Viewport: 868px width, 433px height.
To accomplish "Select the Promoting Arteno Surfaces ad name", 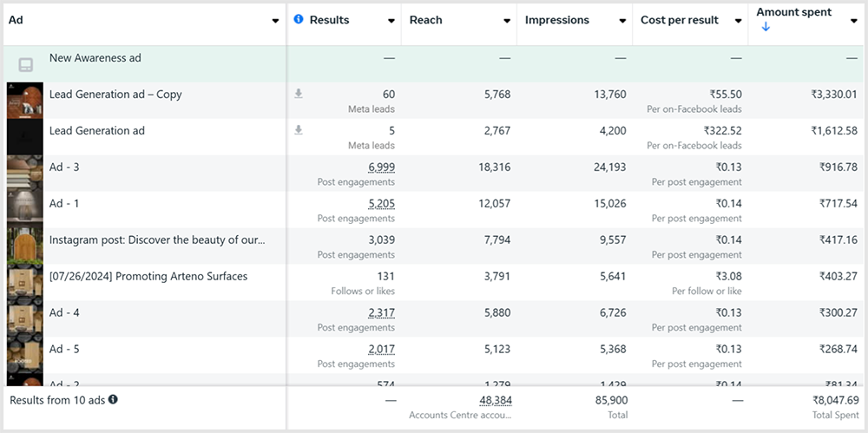I will pos(148,276).
